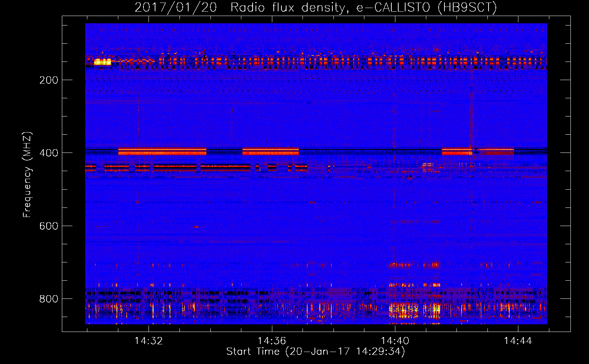Screen dimensions: 589x364
Task: Click the 600 frequency tick label
Action: point(49,226)
